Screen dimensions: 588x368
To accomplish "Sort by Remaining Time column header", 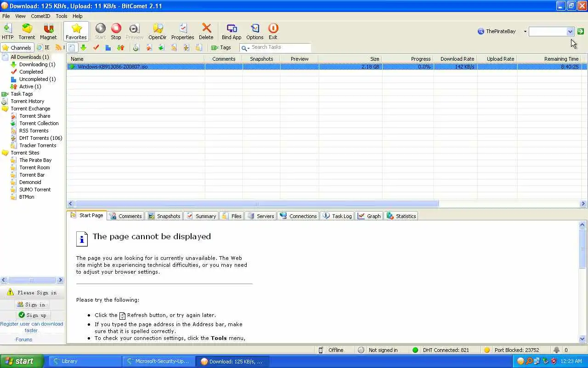I will coord(549,59).
